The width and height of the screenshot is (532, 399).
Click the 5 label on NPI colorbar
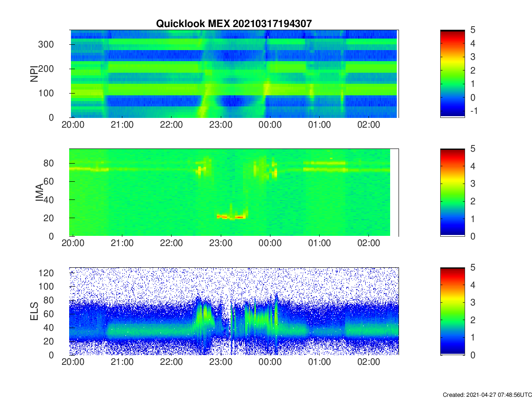click(472, 30)
